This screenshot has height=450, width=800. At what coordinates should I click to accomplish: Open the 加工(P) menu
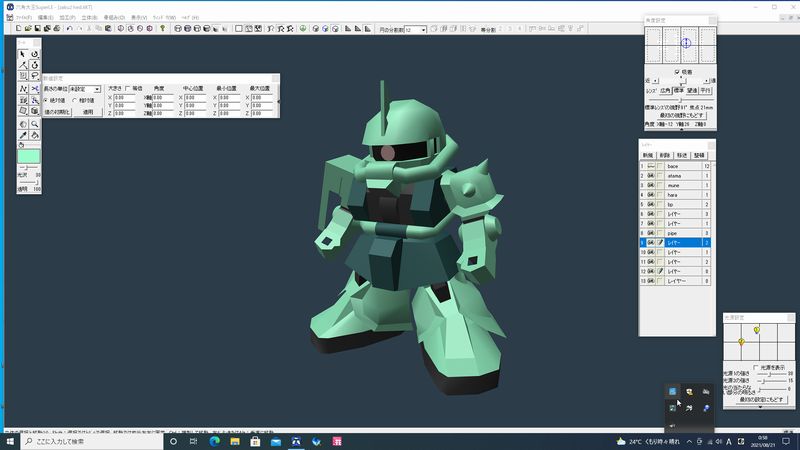click(x=67, y=17)
